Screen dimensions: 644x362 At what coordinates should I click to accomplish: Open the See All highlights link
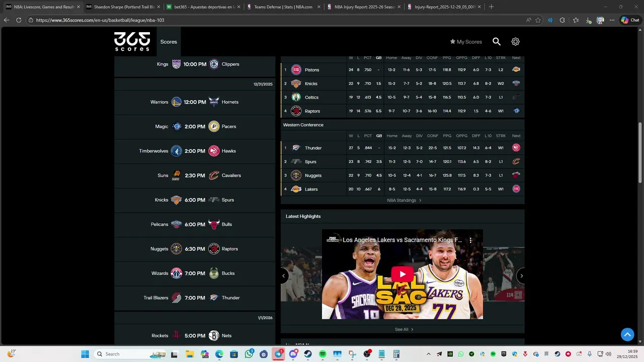coord(404,329)
